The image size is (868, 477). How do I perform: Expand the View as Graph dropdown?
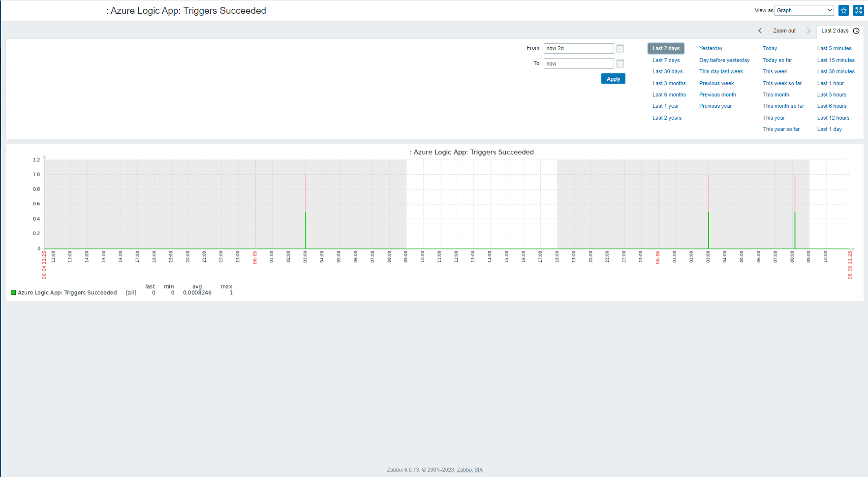804,10
